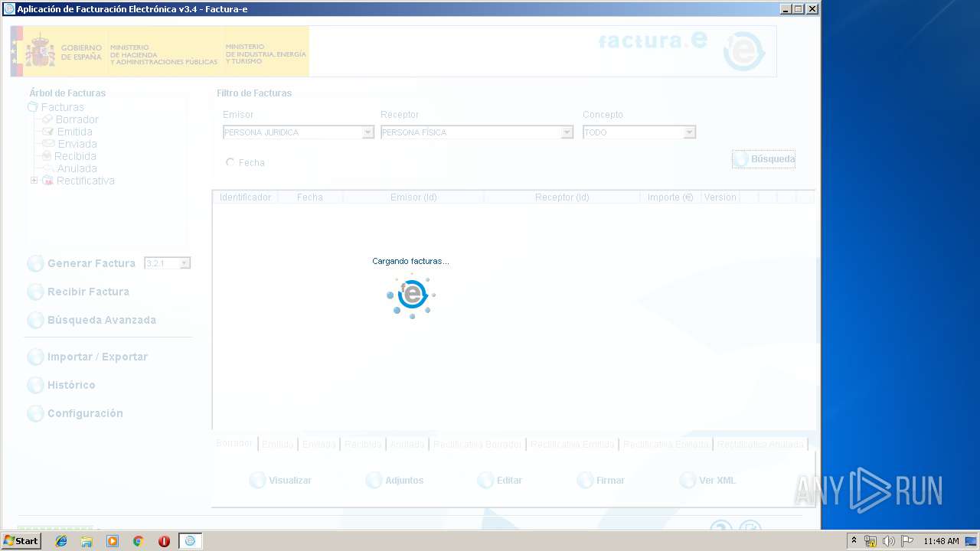Select Anulada in the invoice tree
980x551 pixels.
coord(77,168)
